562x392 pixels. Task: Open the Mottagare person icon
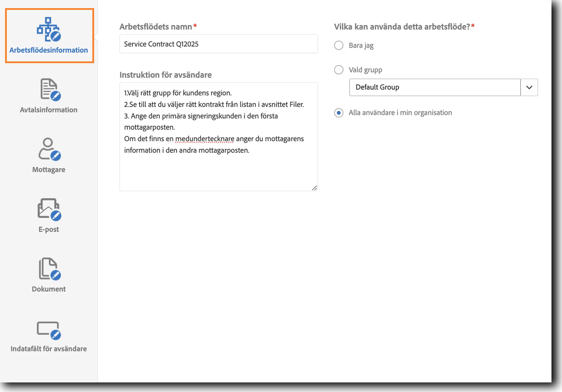(49, 149)
